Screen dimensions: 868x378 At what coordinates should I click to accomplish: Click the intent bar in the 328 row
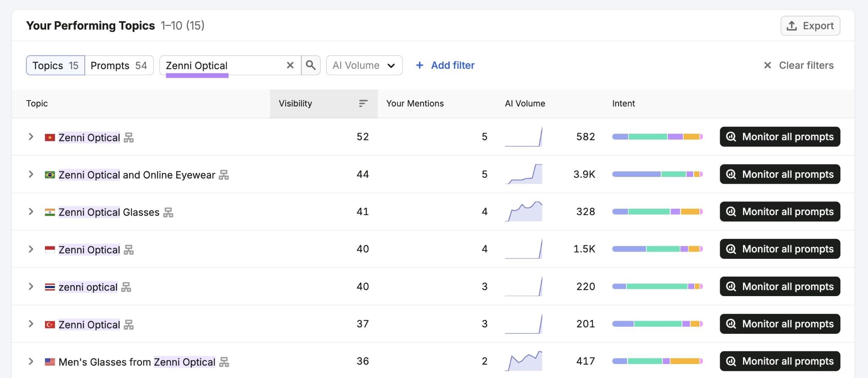(657, 212)
